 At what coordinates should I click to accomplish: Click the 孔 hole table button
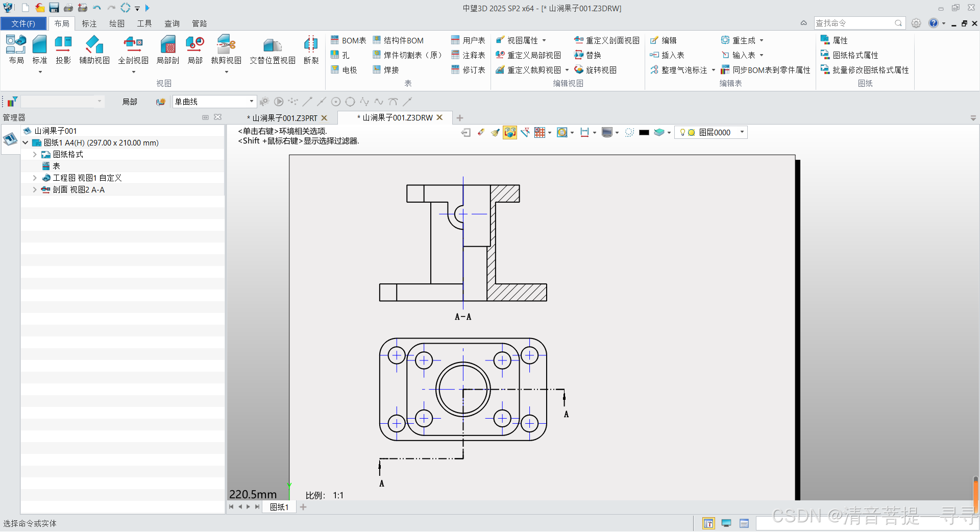[340, 55]
